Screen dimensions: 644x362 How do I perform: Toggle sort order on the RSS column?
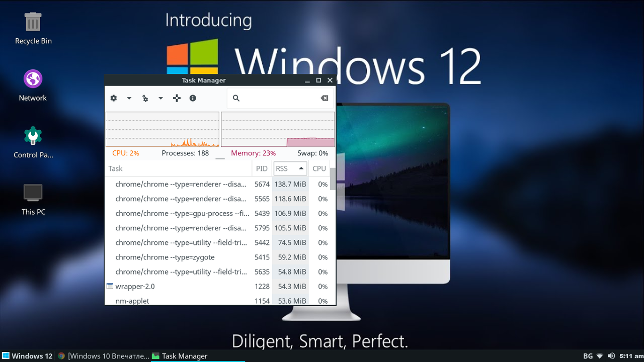290,168
